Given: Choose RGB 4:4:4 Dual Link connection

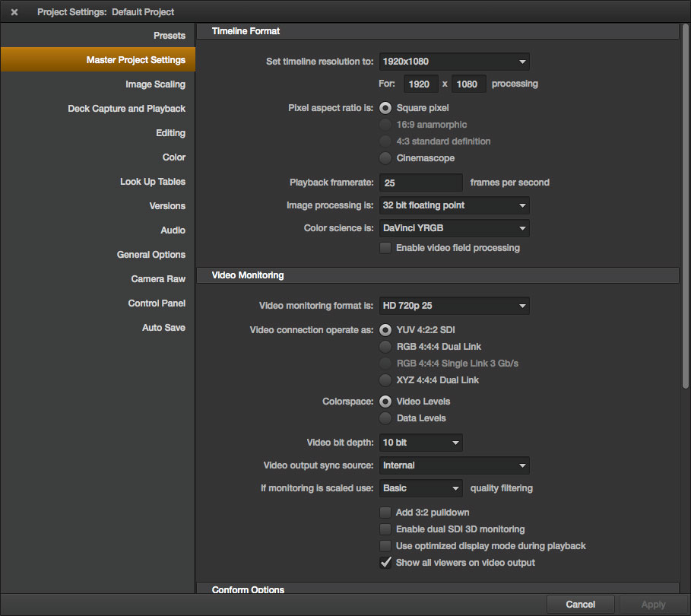Looking at the screenshot, I should click(385, 347).
